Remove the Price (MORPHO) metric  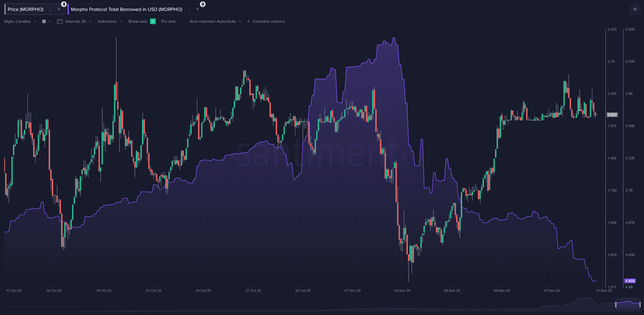coord(59,9)
